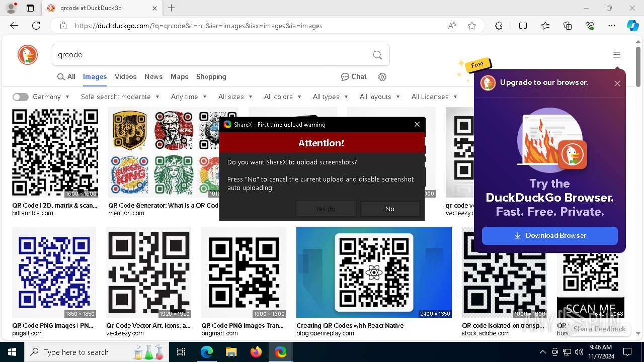Expand the All layouts filter
Screen dimensions: 644x362
click(380, 97)
